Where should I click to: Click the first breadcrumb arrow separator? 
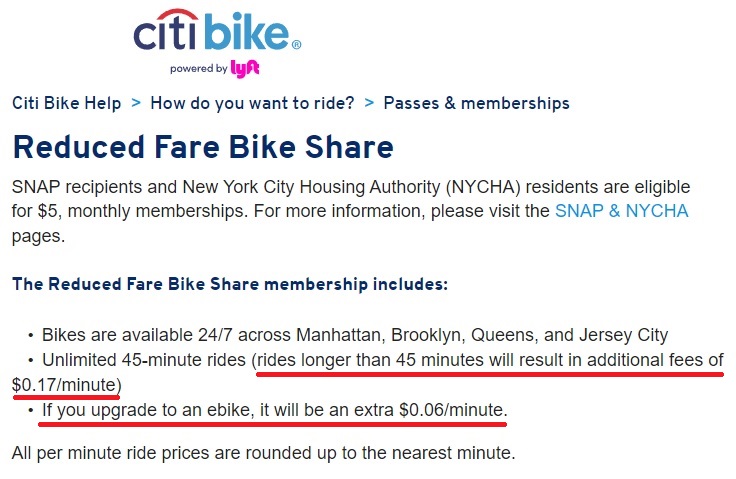136,102
